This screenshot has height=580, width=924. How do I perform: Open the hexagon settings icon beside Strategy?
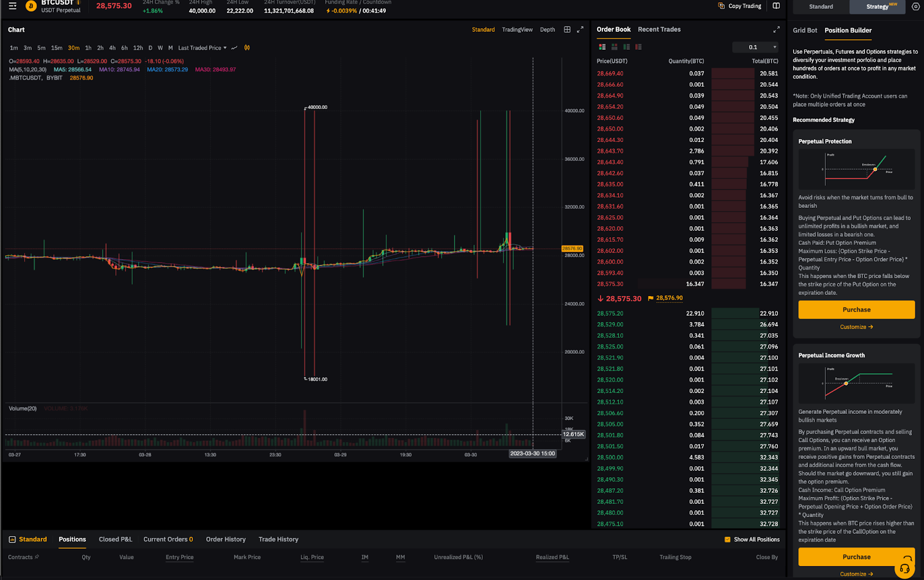915,6
